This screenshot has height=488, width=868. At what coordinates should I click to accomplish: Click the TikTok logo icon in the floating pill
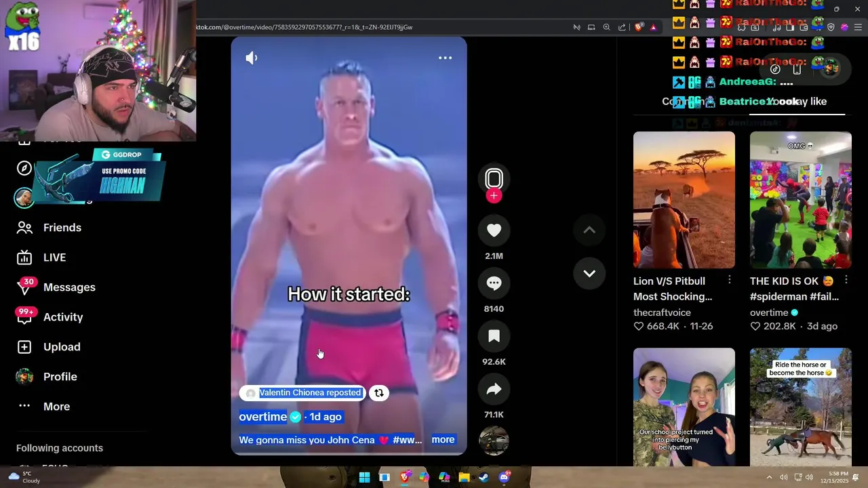(x=775, y=69)
